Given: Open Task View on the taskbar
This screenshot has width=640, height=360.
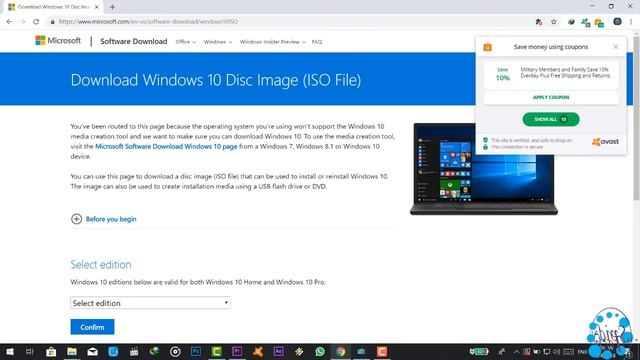Looking at the screenshot, I should [x=29, y=351].
